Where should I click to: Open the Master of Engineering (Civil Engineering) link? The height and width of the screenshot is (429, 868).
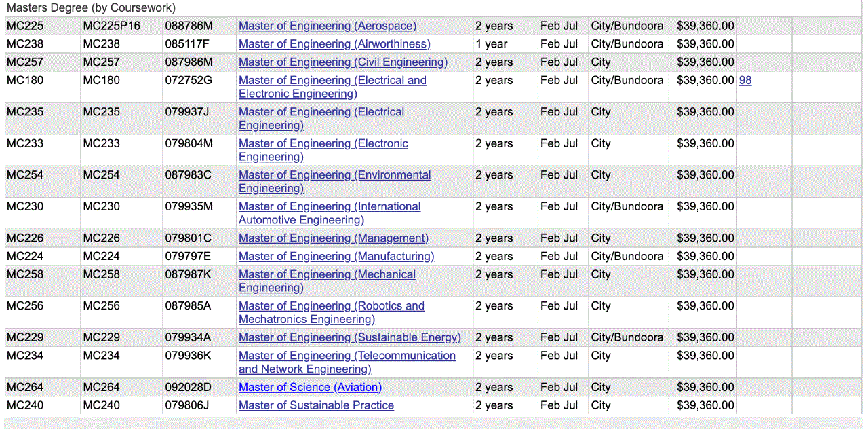click(342, 62)
